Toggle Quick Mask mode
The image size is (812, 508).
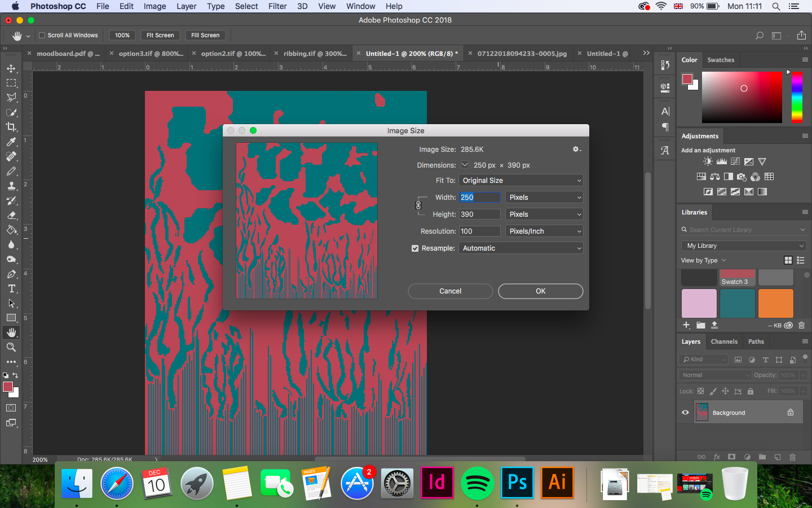(11, 408)
